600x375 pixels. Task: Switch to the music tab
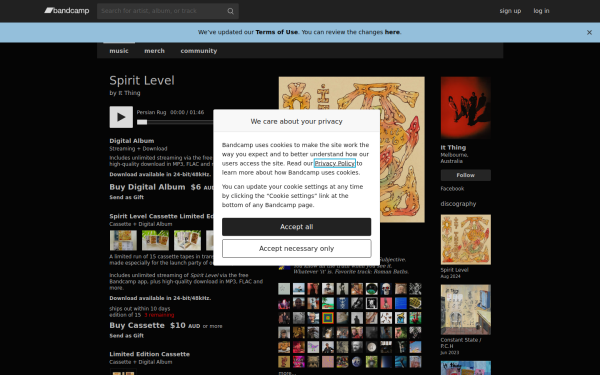coord(119,51)
